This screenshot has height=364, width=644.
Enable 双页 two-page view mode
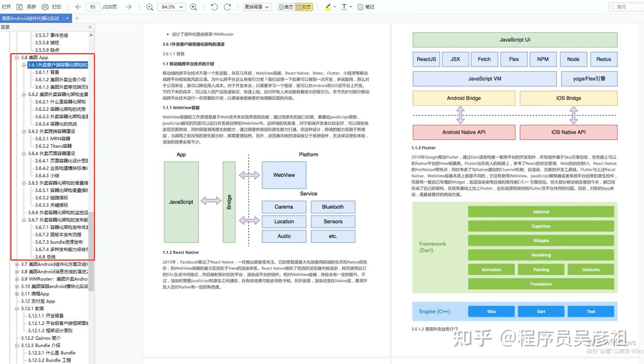point(304,7)
